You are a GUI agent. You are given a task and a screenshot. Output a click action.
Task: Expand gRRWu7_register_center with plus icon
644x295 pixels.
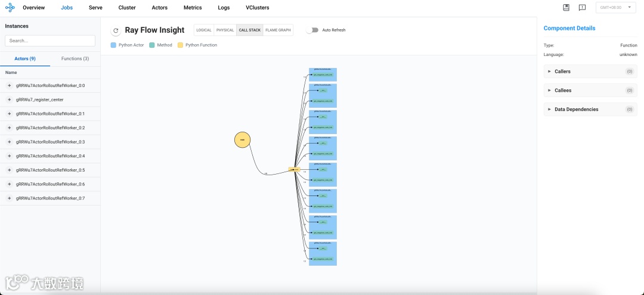pos(10,100)
